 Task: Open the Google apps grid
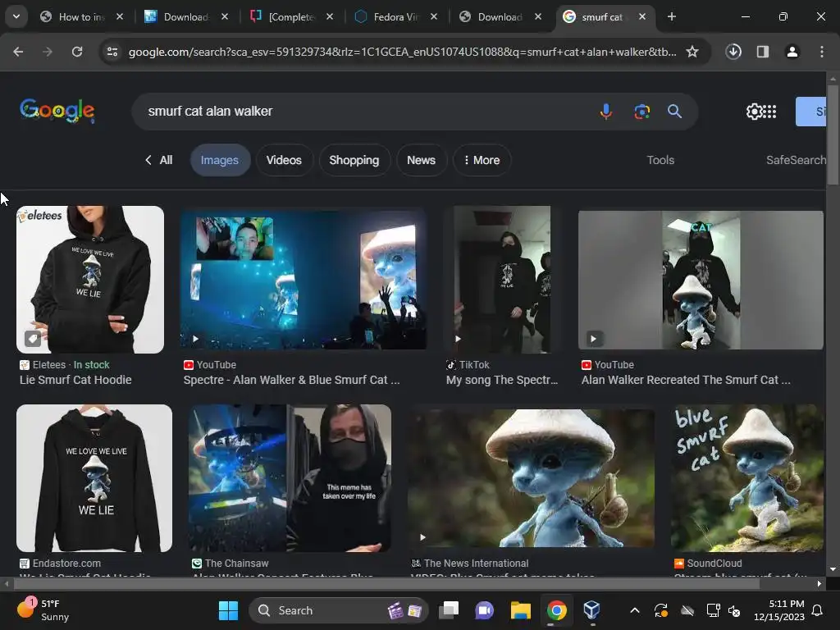tap(769, 112)
